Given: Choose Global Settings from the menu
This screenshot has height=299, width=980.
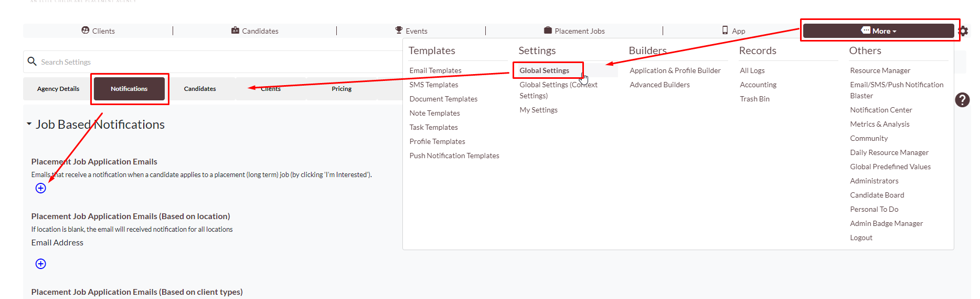Looking at the screenshot, I should (544, 70).
